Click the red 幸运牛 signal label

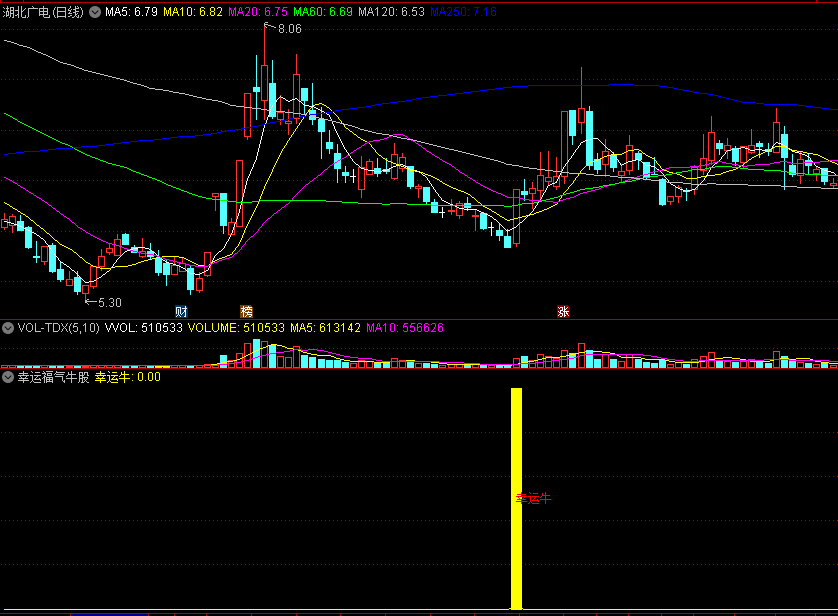coord(533,498)
